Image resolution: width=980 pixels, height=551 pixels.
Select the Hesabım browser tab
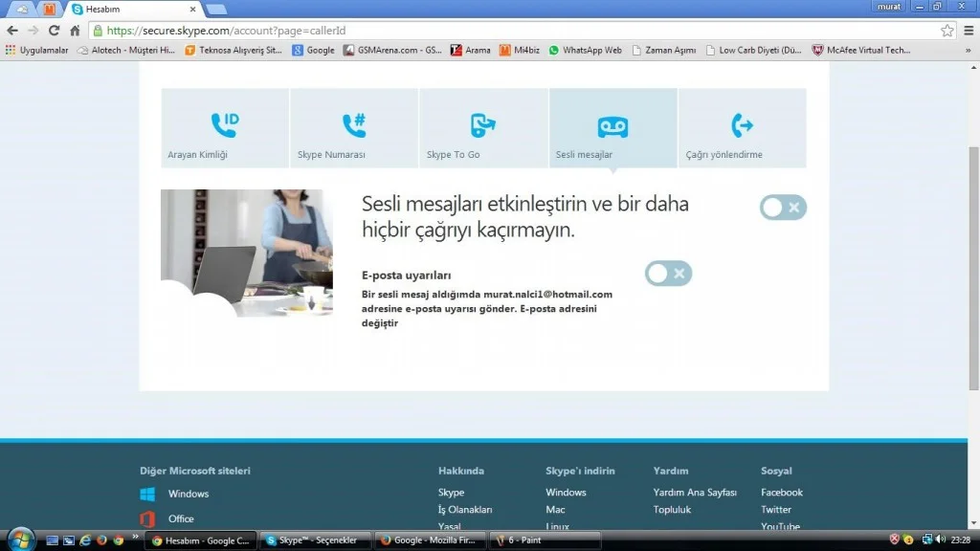pos(134,9)
